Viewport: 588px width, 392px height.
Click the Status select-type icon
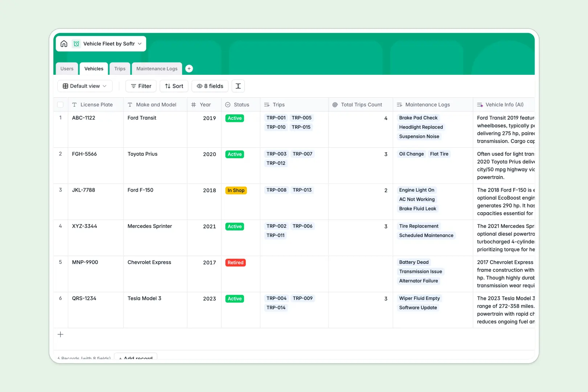[228, 105]
